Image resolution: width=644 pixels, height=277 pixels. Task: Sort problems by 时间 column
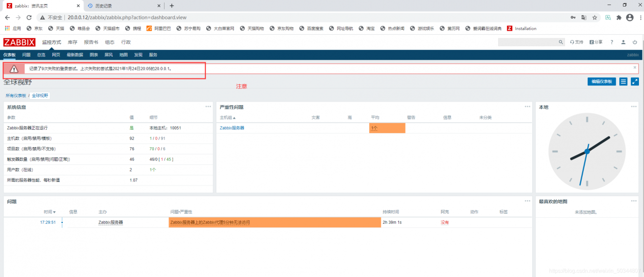click(x=49, y=212)
